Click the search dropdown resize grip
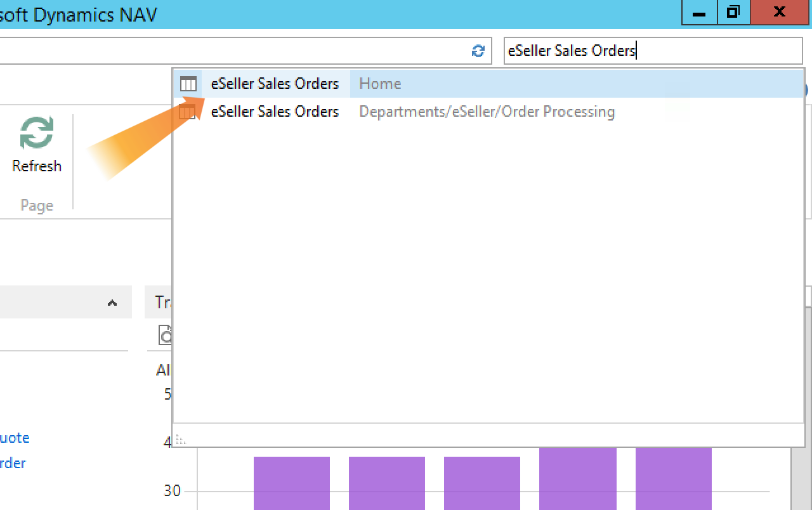Viewport: 812px width, 510px height. (x=180, y=440)
